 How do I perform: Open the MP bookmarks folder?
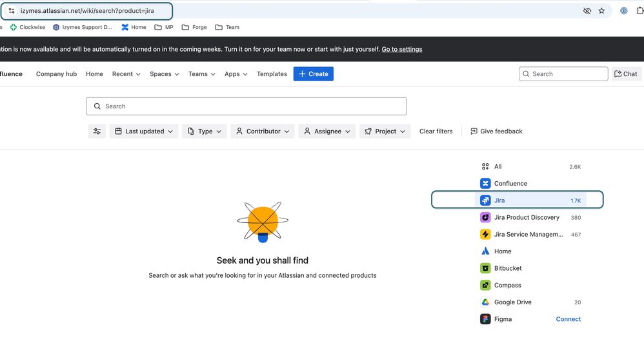pyautogui.click(x=164, y=27)
